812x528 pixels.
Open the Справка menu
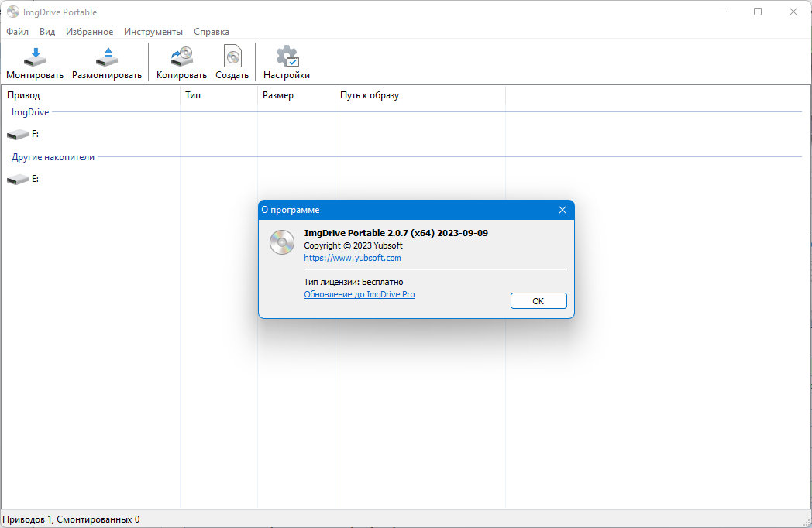click(x=212, y=32)
